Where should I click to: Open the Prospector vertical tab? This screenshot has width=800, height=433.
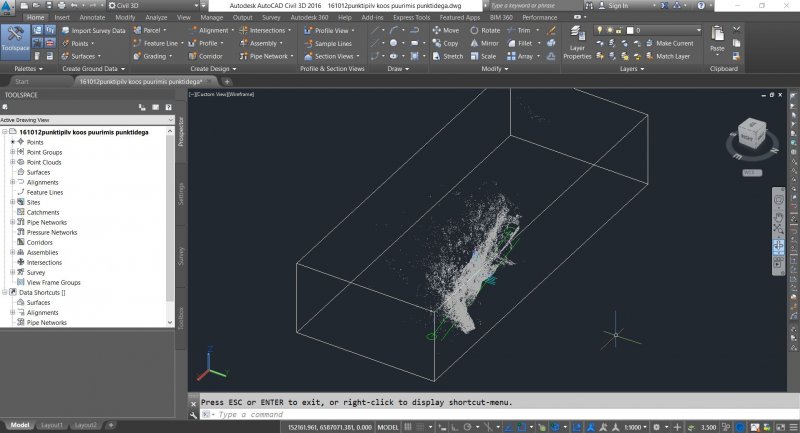tap(181, 131)
